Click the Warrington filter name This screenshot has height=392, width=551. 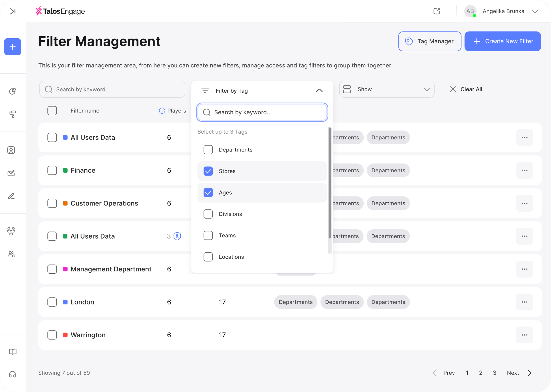[88, 335]
